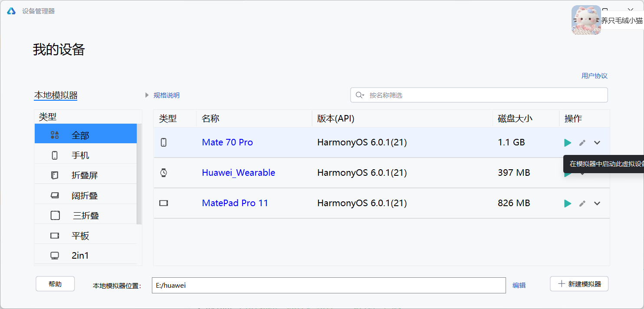Expand the 规格说明 section
The width and height of the screenshot is (644, 309).
click(162, 95)
